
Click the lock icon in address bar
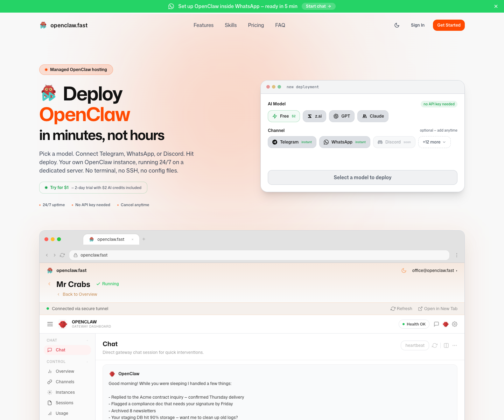(75, 255)
